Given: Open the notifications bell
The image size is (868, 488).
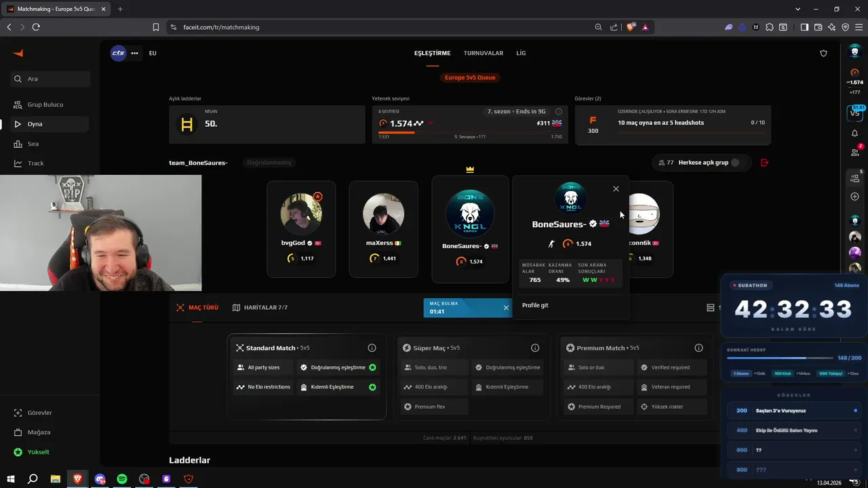Looking at the screenshot, I should click(x=854, y=134).
